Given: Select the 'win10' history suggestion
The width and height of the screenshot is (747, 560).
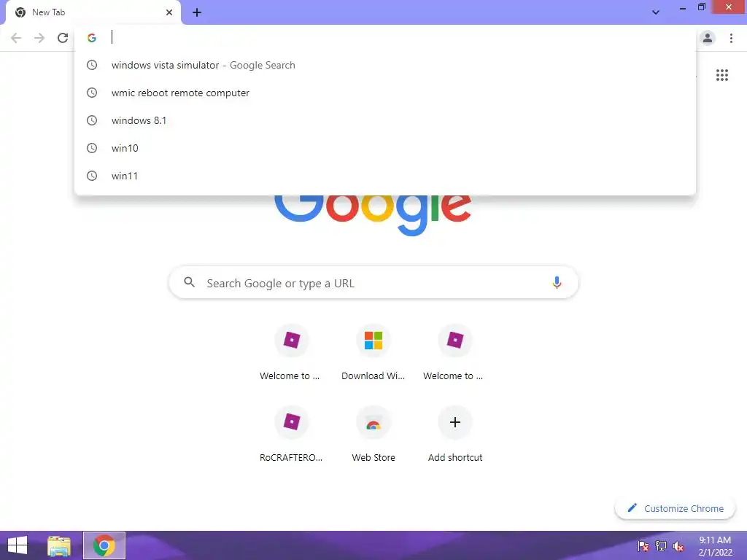Looking at the screenshot, I should pyautogui.click(x=385, y=148).
